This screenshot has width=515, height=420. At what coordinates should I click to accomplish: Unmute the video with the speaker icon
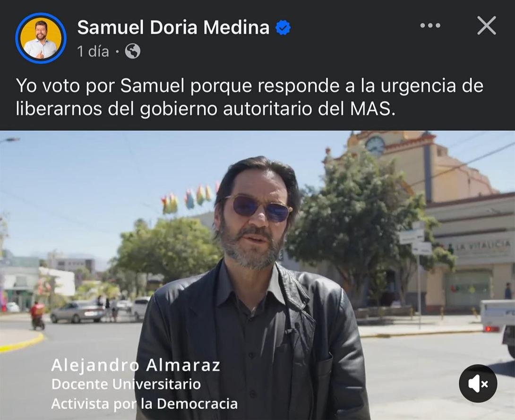click(478, 383)
